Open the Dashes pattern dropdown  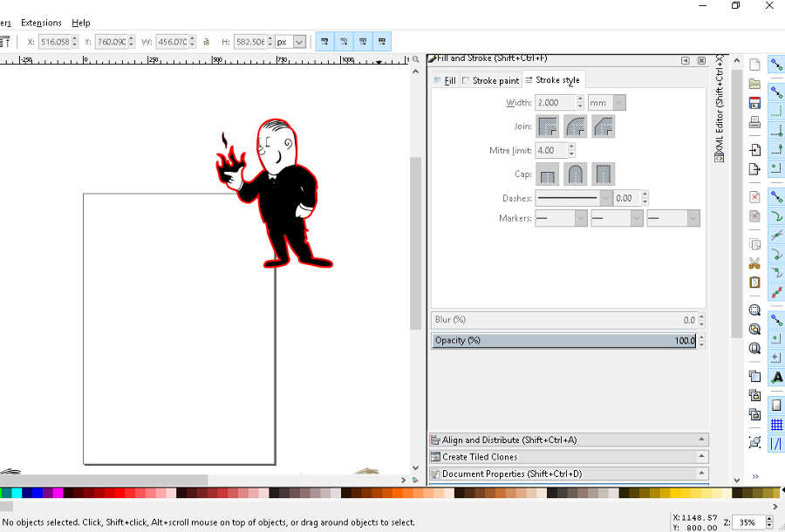(x=605, y=198)
